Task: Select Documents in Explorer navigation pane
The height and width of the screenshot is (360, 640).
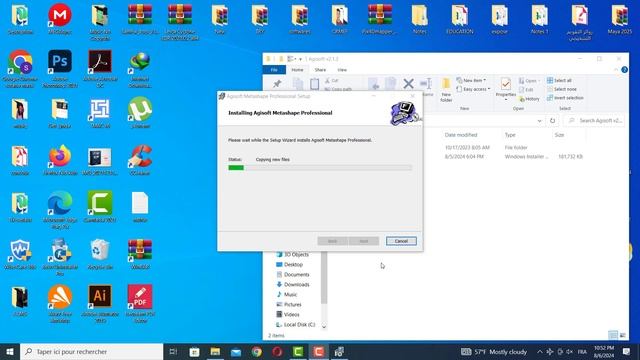Action: tap(293, 275)
